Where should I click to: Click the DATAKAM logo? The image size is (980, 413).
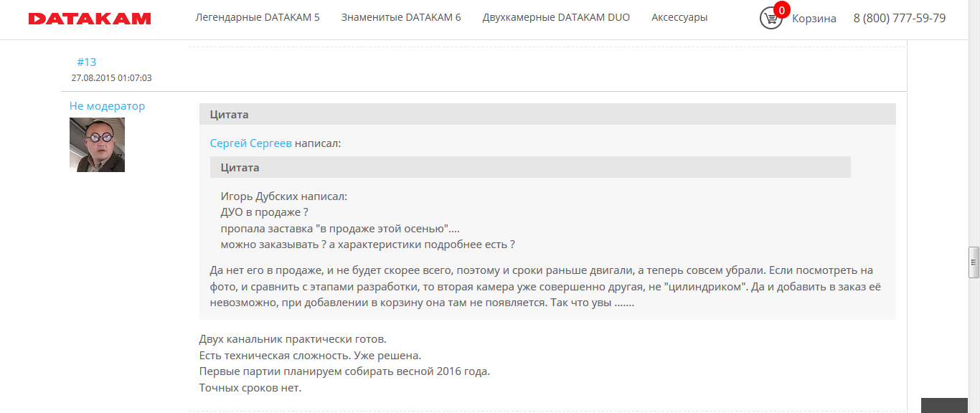(x=90, y=19)
